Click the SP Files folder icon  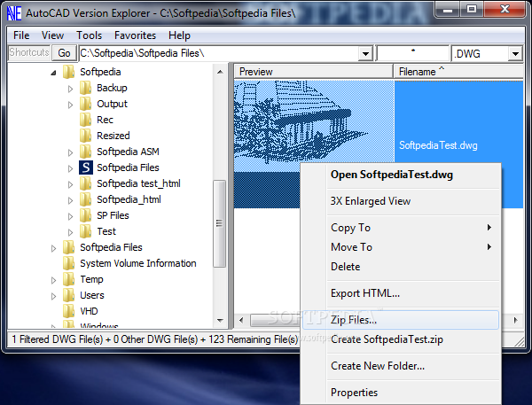point(85,215)
